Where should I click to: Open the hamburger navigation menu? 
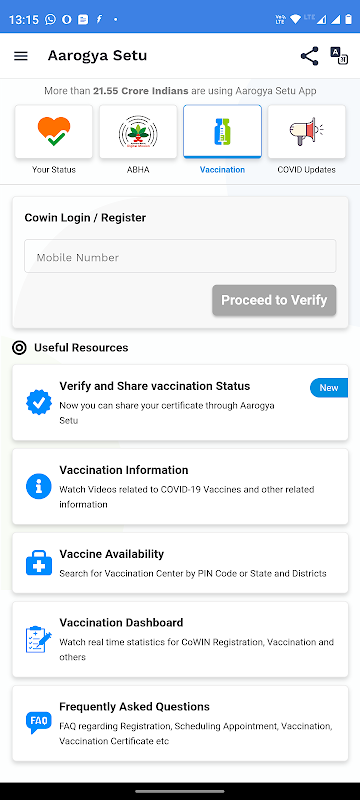20,56
